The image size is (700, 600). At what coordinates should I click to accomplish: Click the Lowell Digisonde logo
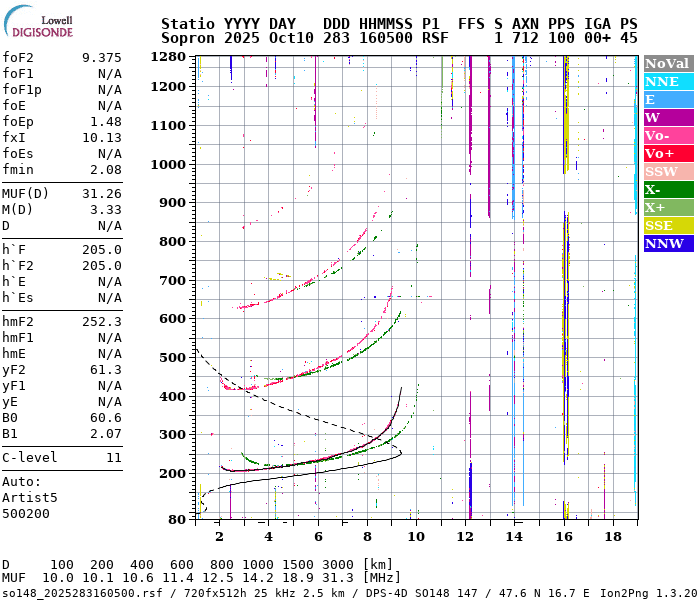[38, 24]
